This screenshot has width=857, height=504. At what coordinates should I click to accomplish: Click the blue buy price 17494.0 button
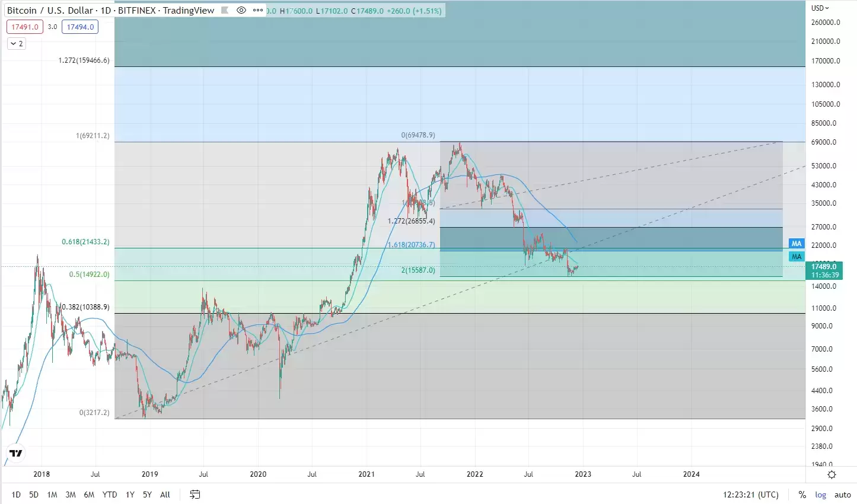[80, 27]
